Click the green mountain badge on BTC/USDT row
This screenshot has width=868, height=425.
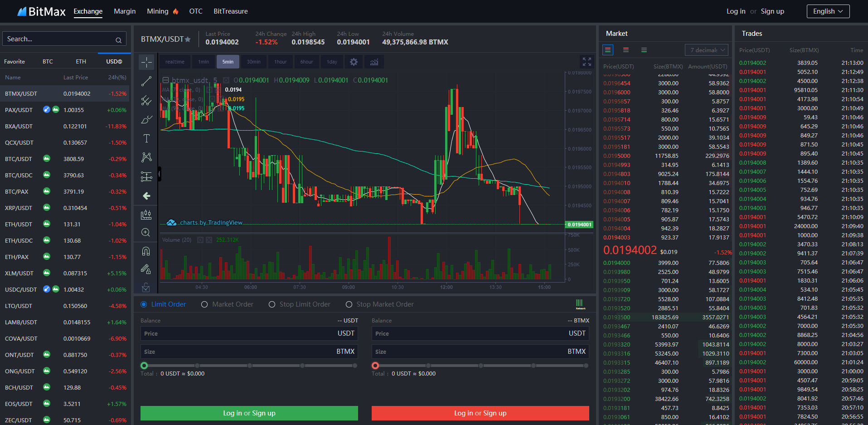(47, 158)
